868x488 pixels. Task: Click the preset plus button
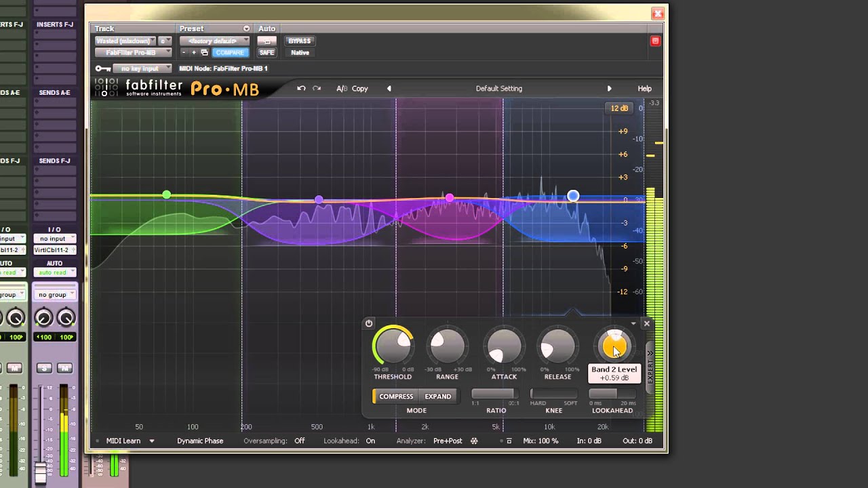tap(193, 53)
